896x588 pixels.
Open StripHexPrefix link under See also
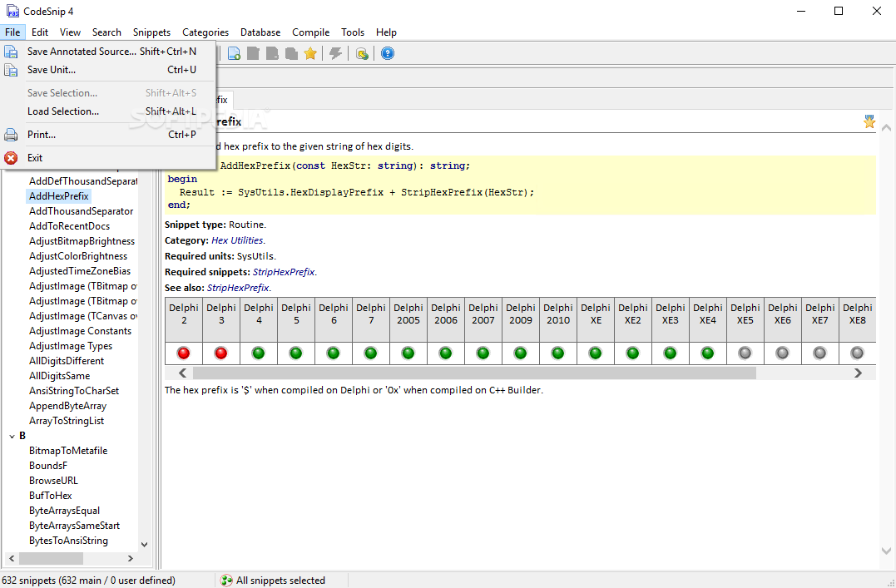click(238, 288)
